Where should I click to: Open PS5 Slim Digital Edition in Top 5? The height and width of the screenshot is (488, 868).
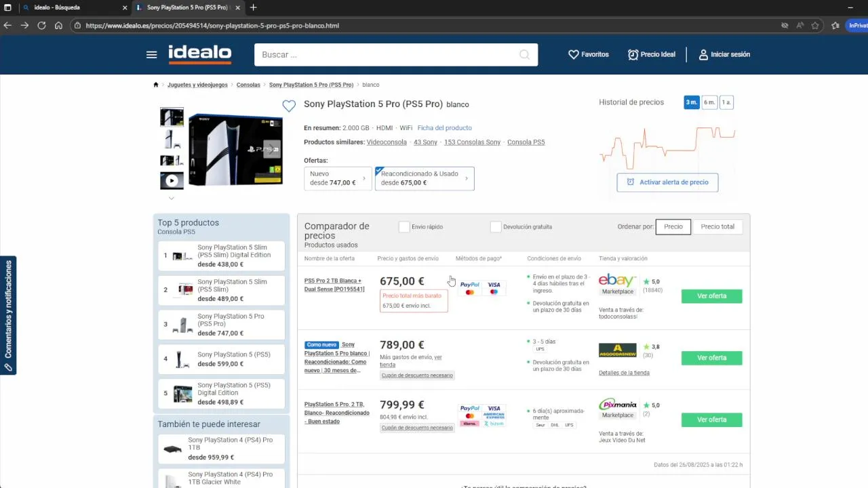tap(221, 256)
